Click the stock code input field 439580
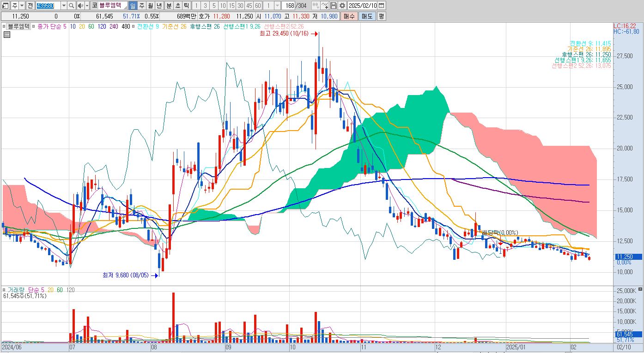Screen dimensions: 644x353 point(48,6)
